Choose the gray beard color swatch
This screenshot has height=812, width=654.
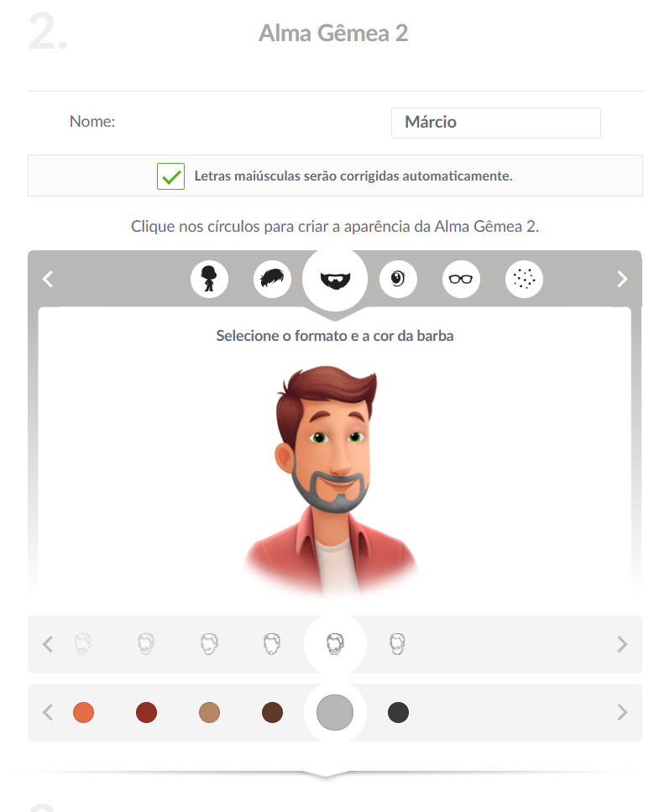point(335,713)
